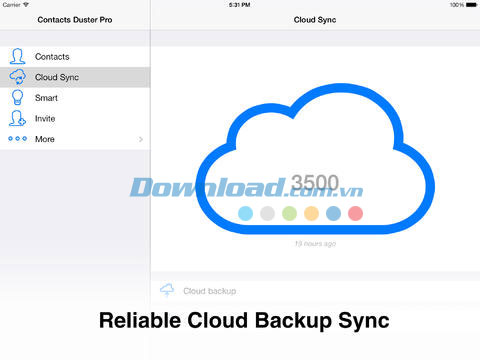The width and height of the screenshot is (480, 360).
Task: Select the red dot in cloud
Action: pyautogui.click(x=355, y=213)
